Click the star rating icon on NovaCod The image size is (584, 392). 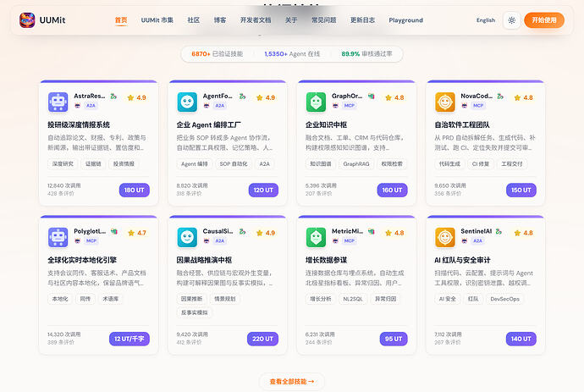pyautogui.click(x=517, y=98)
